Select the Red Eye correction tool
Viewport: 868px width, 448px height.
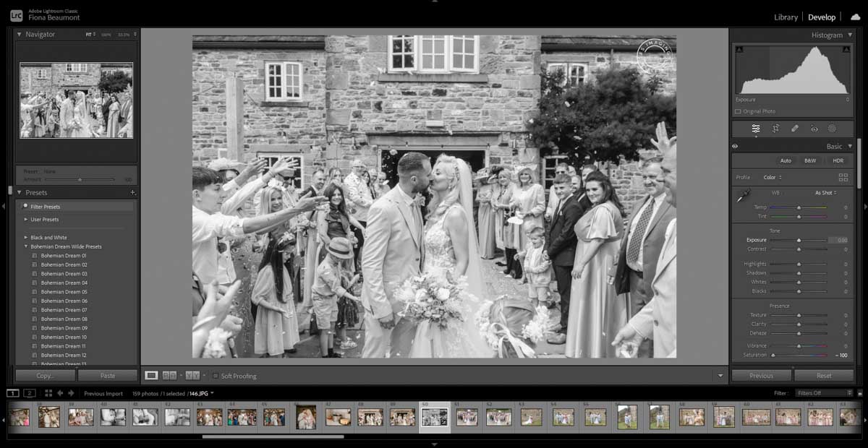click(814, 129)
